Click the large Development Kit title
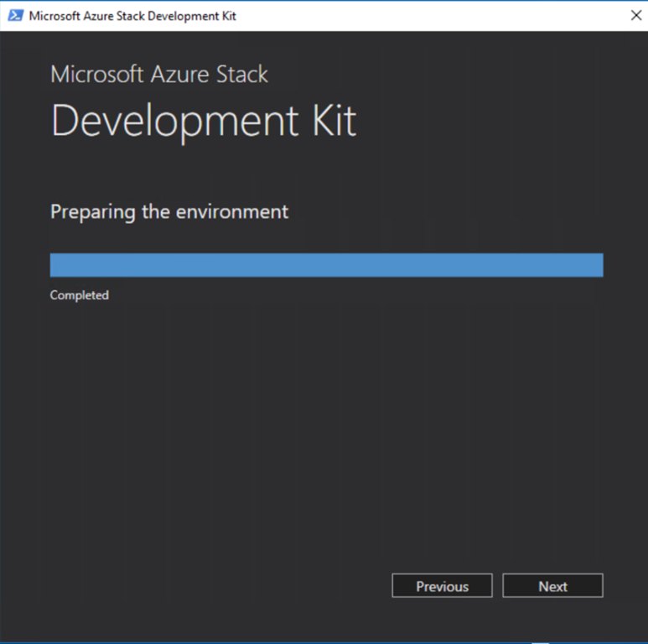Screen dimensions: 648x644 click(x=204, y=122)
